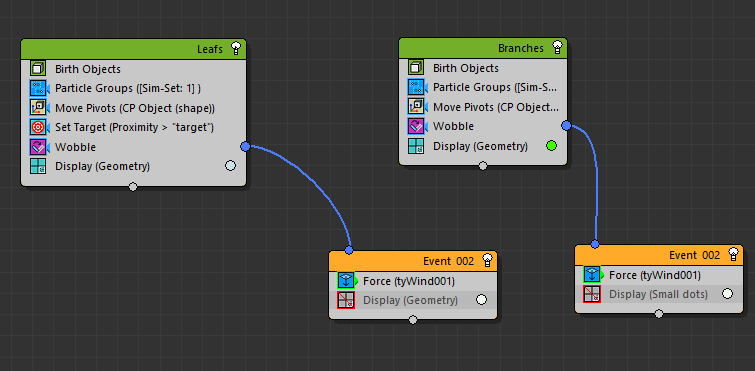Click green color circle on Branches Display
This screenshot has width=755, height=371.
pyautogui.click(x=552, y=146)
